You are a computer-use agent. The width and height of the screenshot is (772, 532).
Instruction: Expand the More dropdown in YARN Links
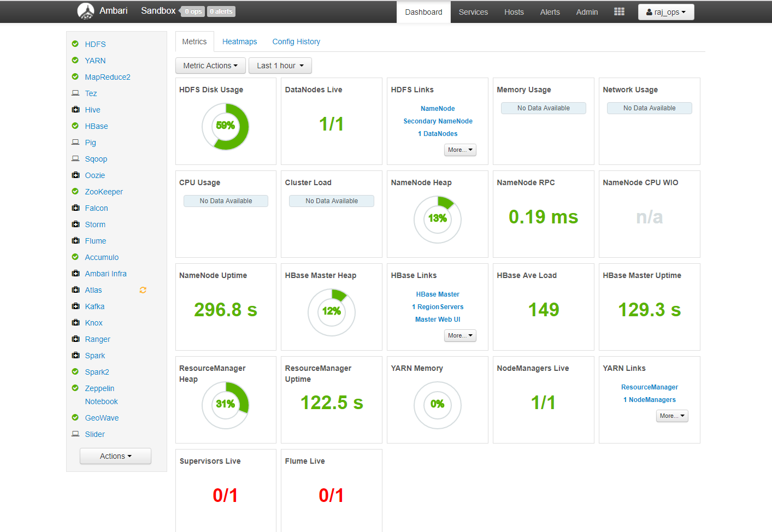click(672, 416)
